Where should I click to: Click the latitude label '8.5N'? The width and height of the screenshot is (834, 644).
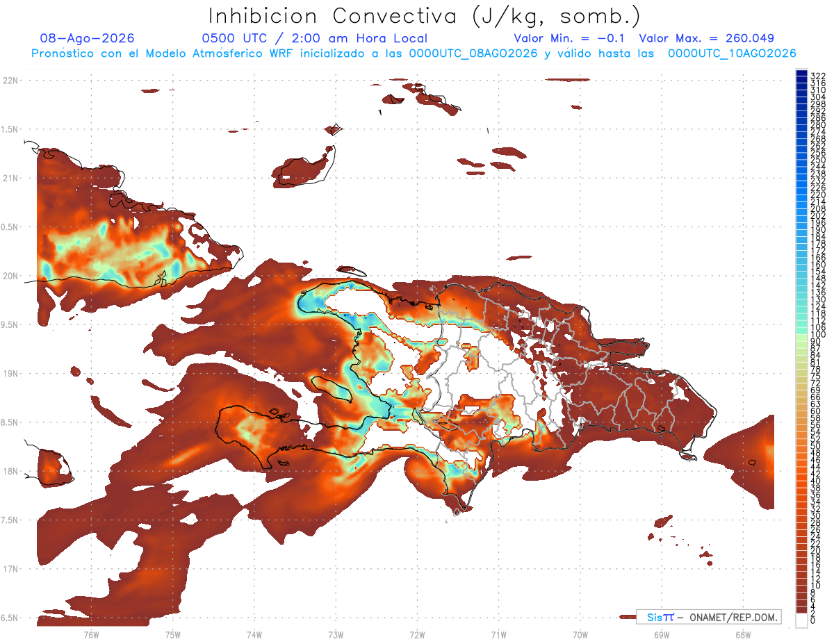(x=10, y=422)
